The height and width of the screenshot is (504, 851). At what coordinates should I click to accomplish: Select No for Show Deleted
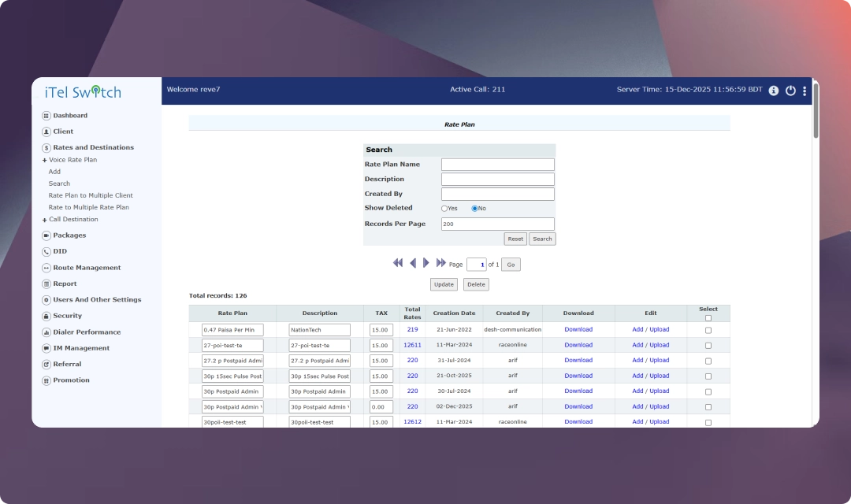click(474, 209)
